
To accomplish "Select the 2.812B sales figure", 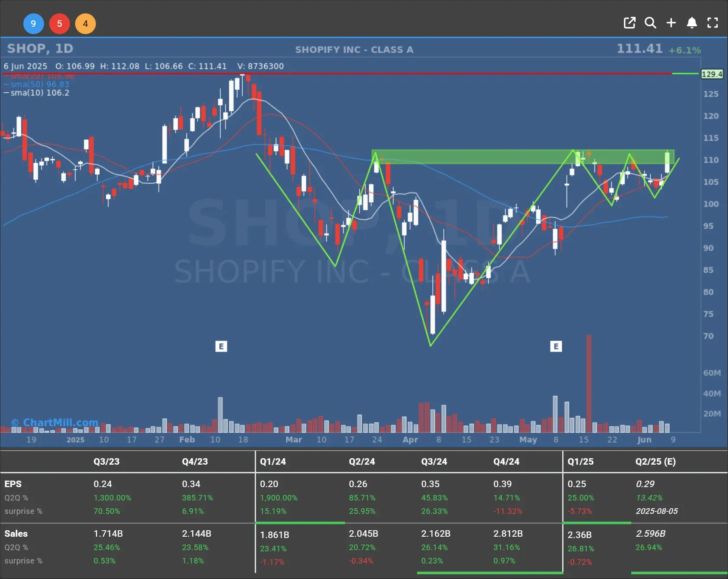I will pos(508,534).
